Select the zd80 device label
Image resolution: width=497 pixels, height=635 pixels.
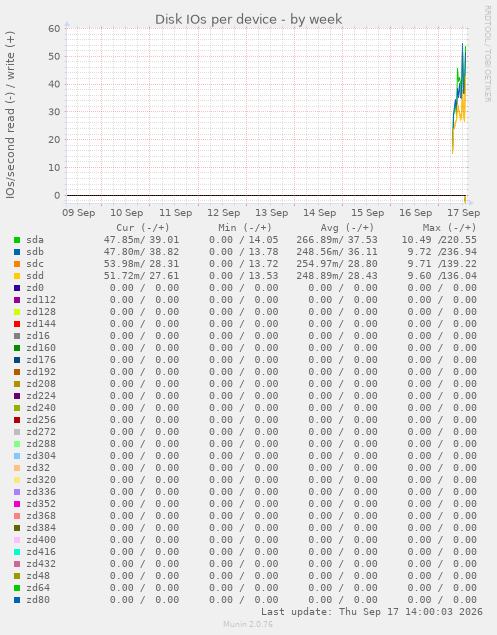(x=38, y=600)
